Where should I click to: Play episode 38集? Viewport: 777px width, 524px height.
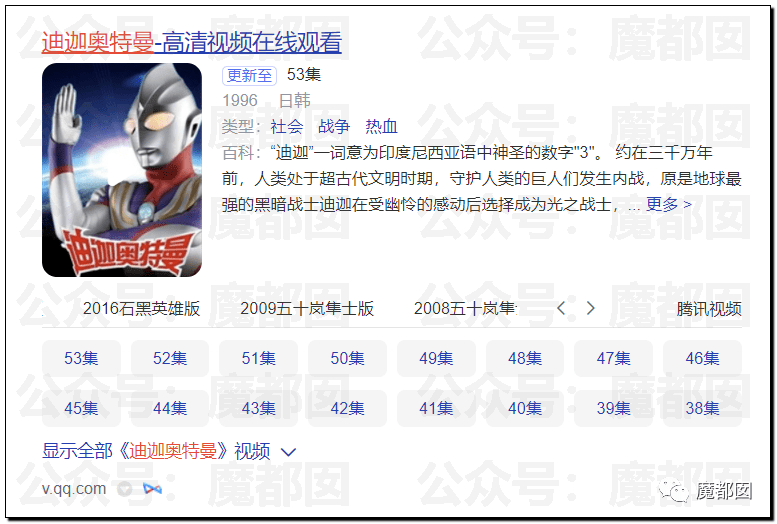[702, 408]
